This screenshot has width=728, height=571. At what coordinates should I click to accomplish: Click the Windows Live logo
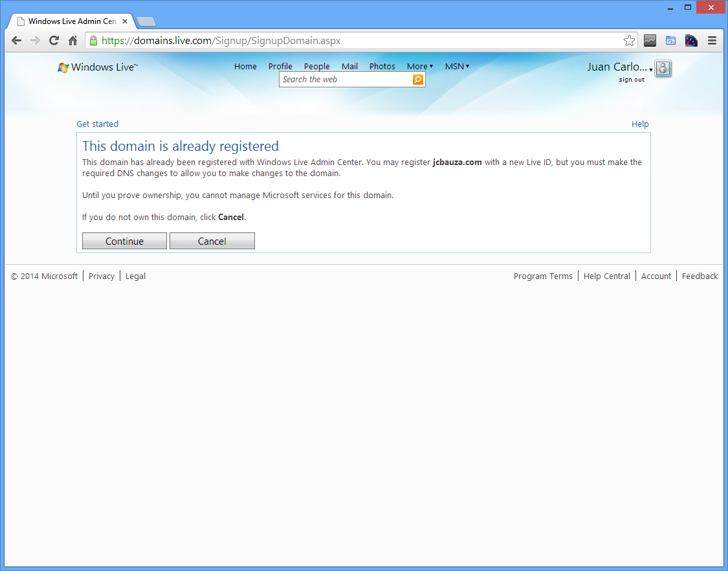click(x=98, y=67)
